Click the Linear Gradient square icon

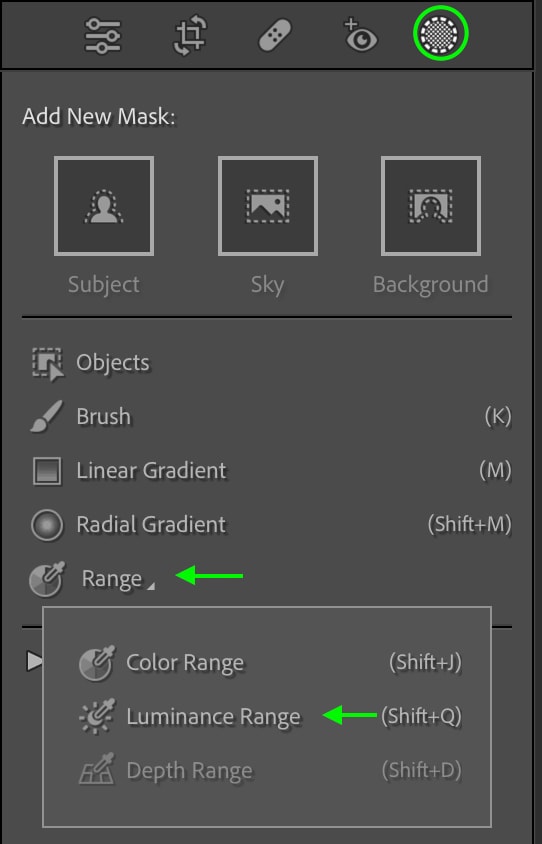pos(47,471)
